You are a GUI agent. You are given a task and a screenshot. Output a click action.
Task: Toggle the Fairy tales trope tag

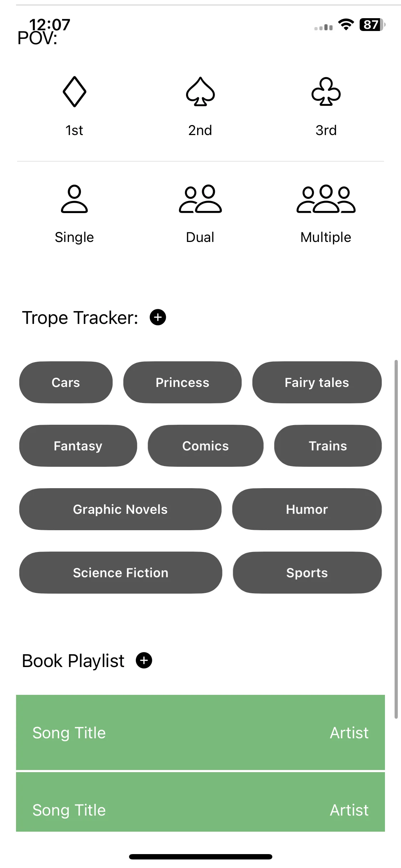pos(317,382)
